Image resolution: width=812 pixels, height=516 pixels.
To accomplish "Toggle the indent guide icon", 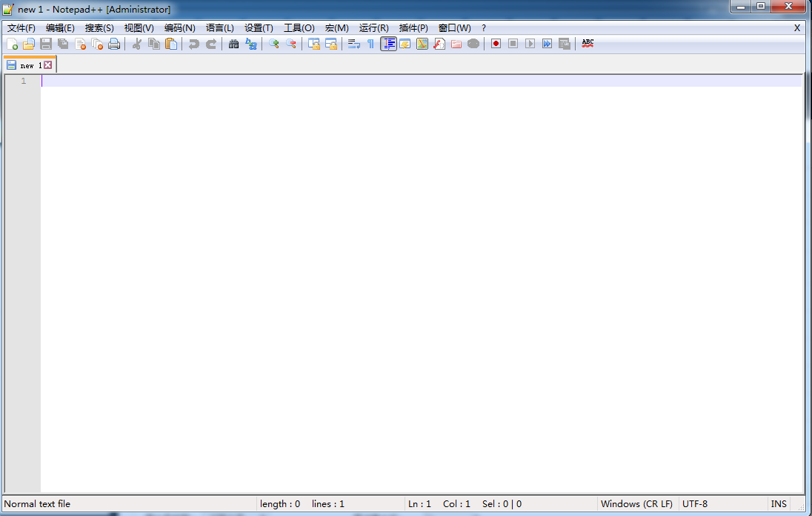I will (388, 44).
